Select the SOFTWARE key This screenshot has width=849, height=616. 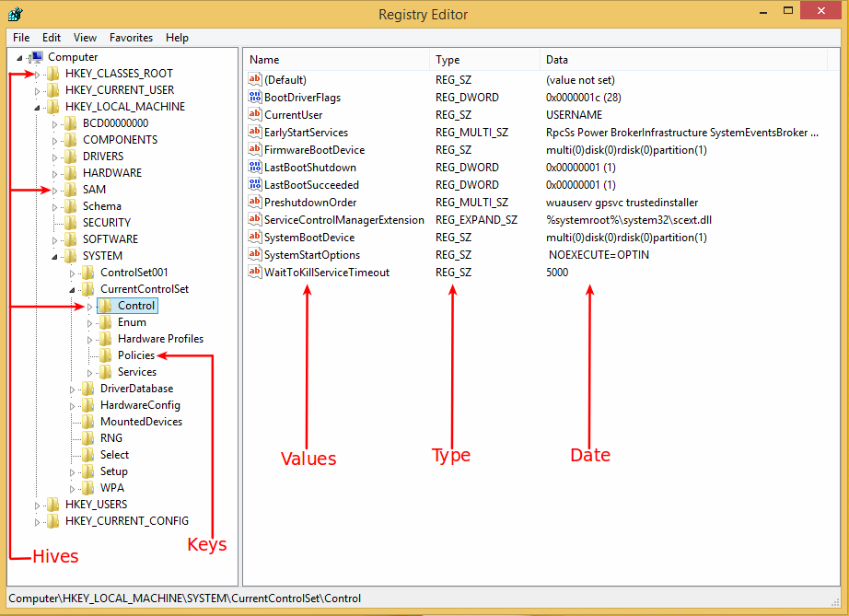tap(110, 239)
